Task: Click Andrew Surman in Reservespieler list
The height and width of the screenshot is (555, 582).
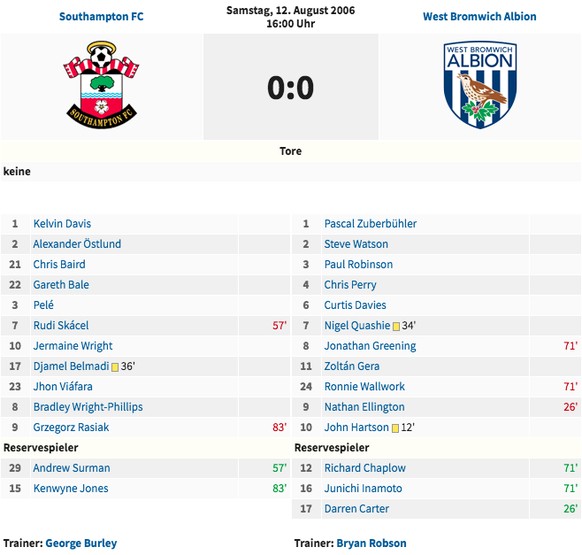Action: [71, 468]
